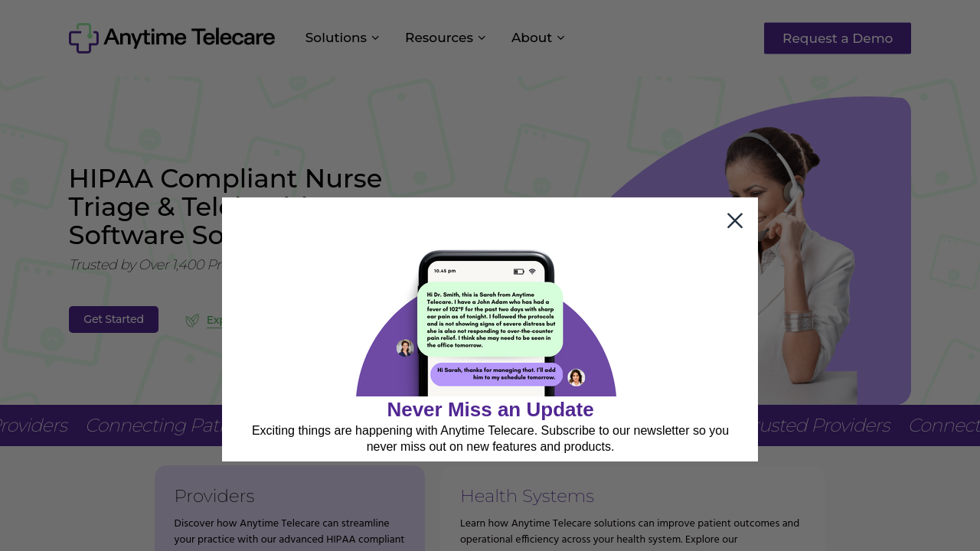
Task: Expand the Resources dropdown chevron
Action: pos(482,38)
